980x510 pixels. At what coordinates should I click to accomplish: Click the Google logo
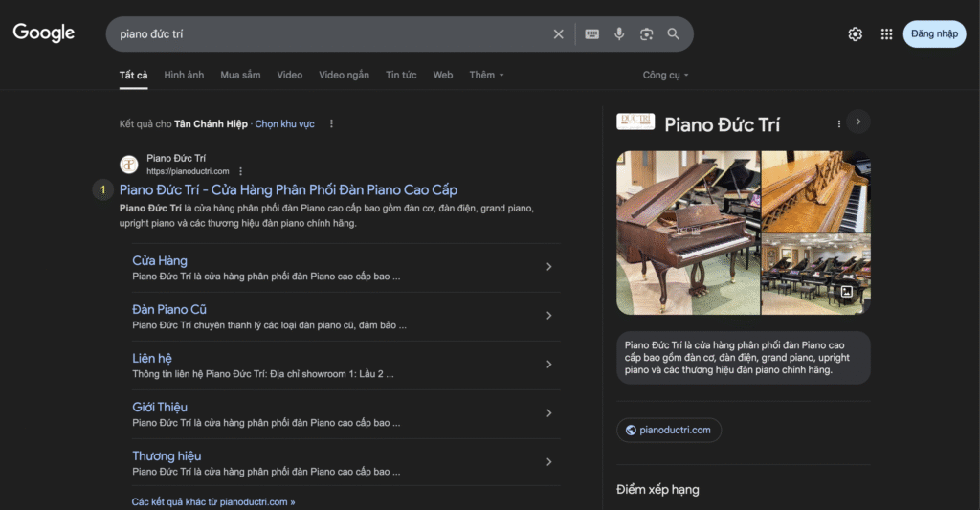pos(44,33)
